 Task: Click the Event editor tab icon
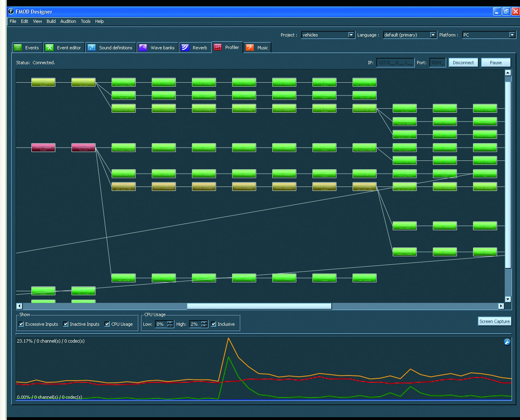(x=49, y=48)
